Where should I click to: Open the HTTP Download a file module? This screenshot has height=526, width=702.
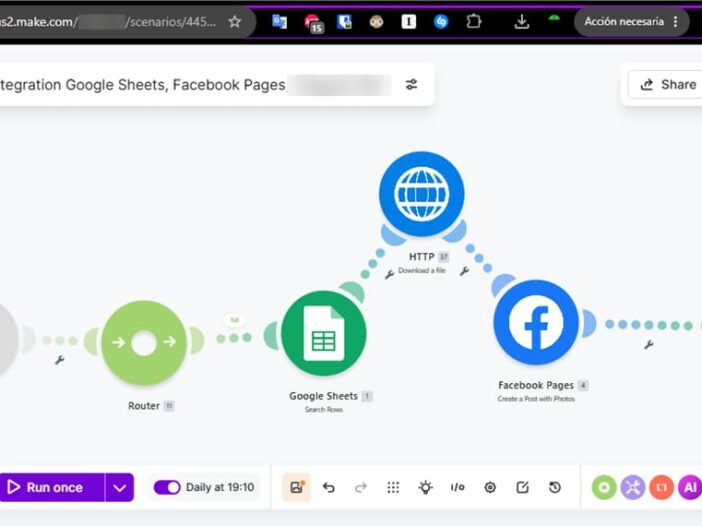click(421, 194)
